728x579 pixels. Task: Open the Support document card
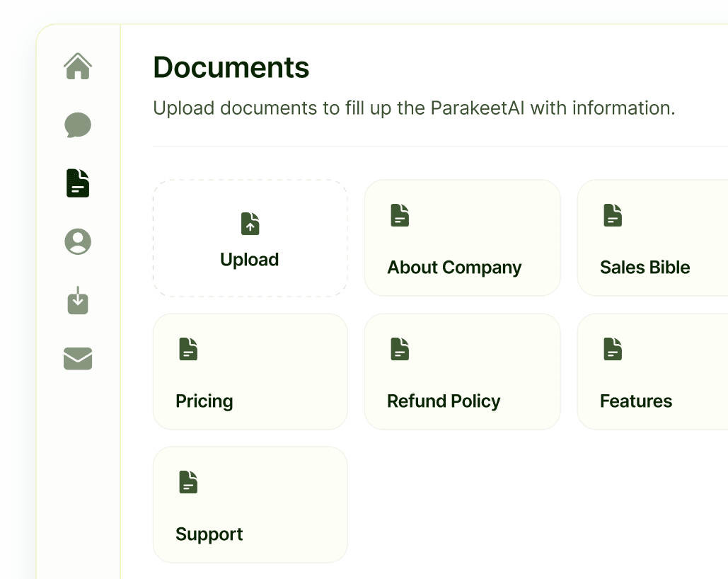(x=250, y=504)
